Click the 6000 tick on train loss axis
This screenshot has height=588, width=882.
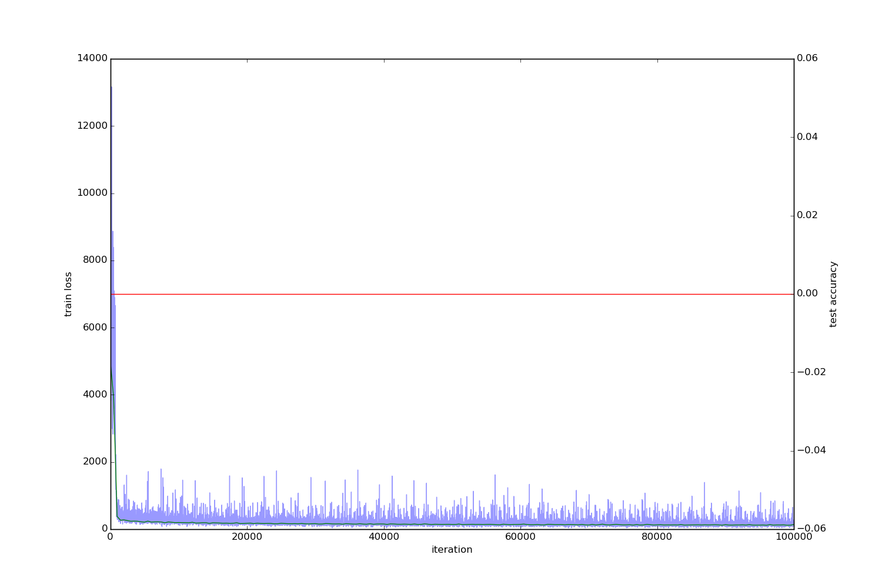pyautogui.click(x=95, y=328)
